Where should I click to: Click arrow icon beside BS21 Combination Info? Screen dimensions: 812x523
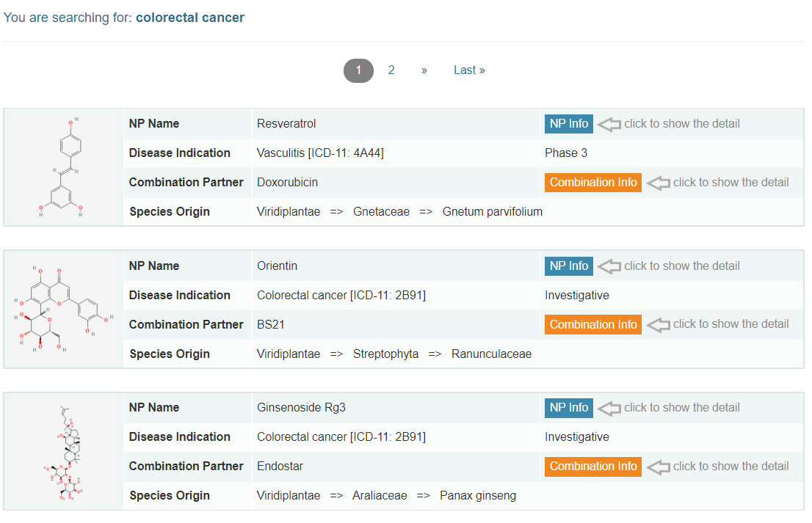658,324
